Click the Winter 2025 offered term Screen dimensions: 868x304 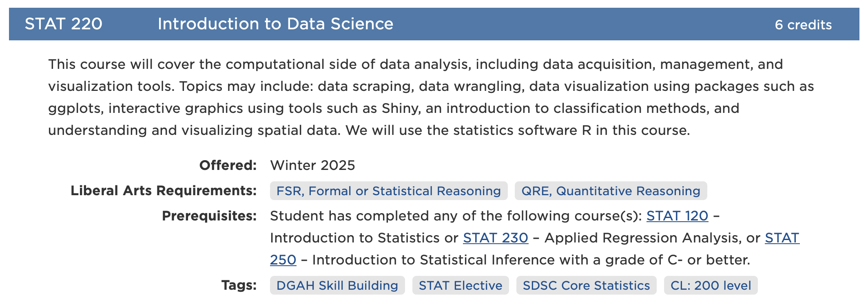click(x=312, y=165)
